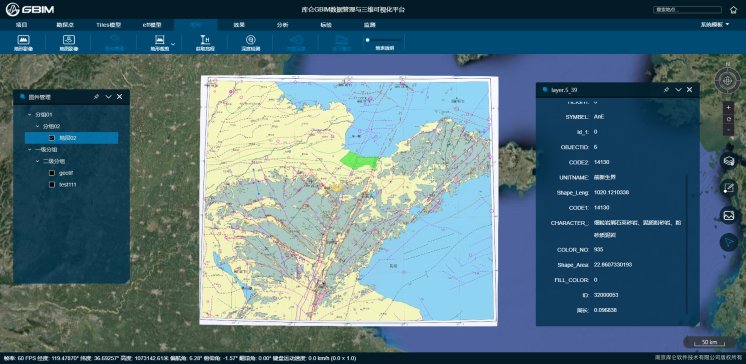The image size is (746, 364).
Task: Adjust the surface transparency slider
Action: pyautogui.click(x=384, y=40)
